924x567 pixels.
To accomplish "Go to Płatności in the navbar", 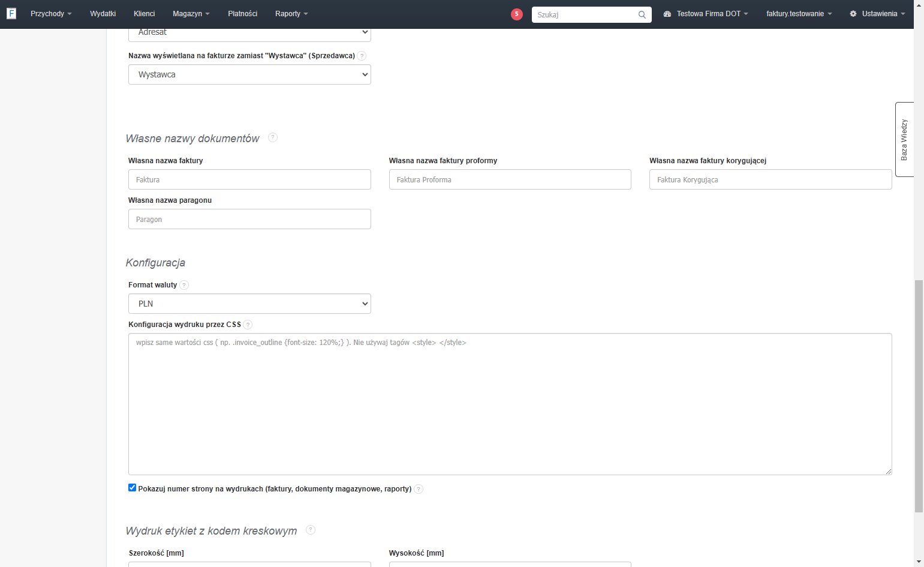I will [243, 14].
